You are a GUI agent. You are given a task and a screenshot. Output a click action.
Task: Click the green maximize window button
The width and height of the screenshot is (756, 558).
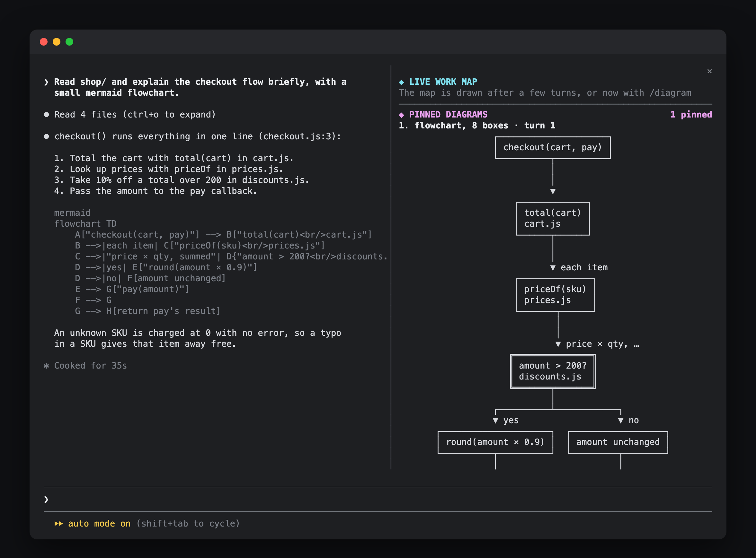[x=69, y=41]
